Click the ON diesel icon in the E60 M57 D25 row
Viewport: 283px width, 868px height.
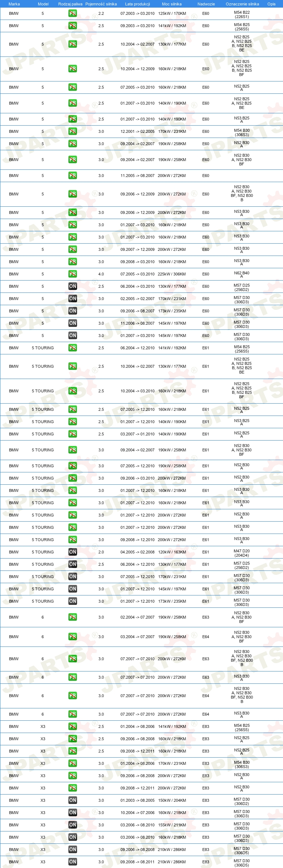(73, 286)
